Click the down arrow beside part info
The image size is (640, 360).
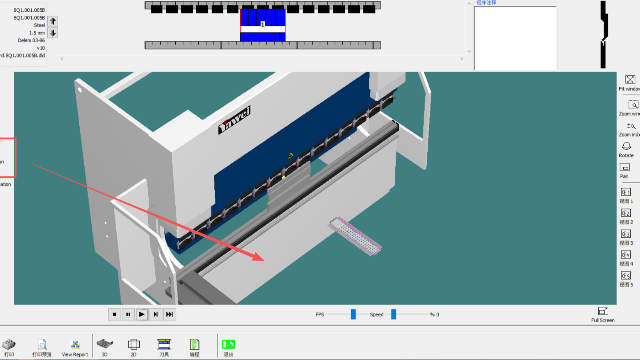tap(53, 33)
